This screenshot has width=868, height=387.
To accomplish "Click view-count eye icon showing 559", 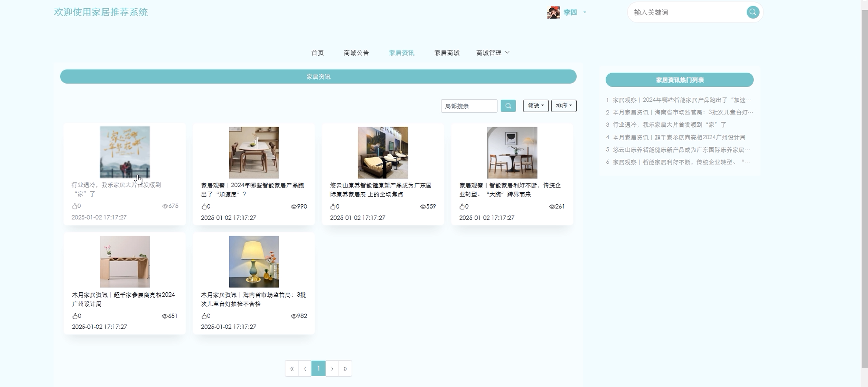I will pos(423,207).
